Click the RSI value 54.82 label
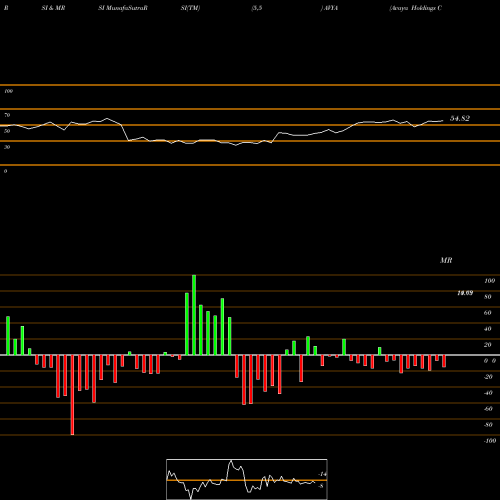500x500 pixels. (460, 118)
